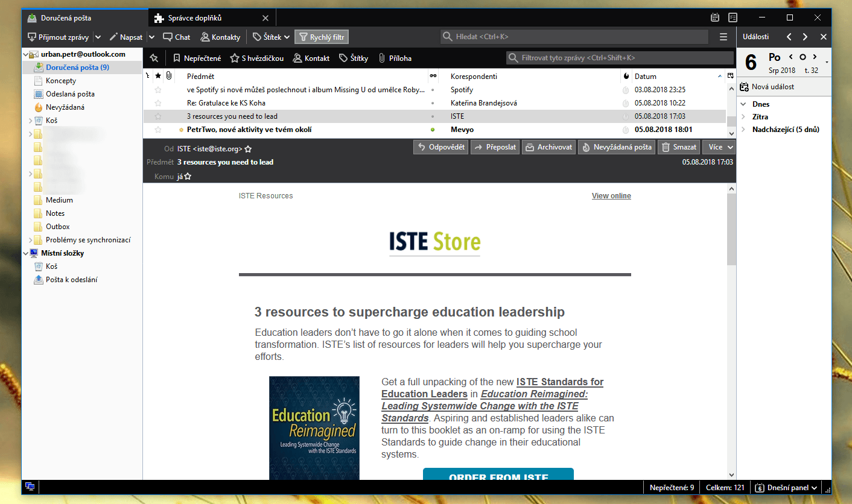Sort by thread column icon

click(148, 76)
